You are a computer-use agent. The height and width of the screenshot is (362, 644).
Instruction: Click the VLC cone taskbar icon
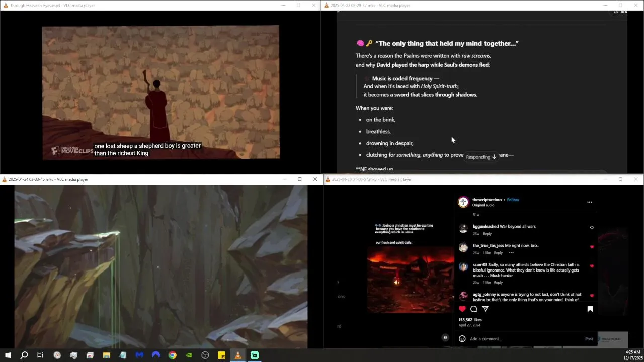[238, 355]
